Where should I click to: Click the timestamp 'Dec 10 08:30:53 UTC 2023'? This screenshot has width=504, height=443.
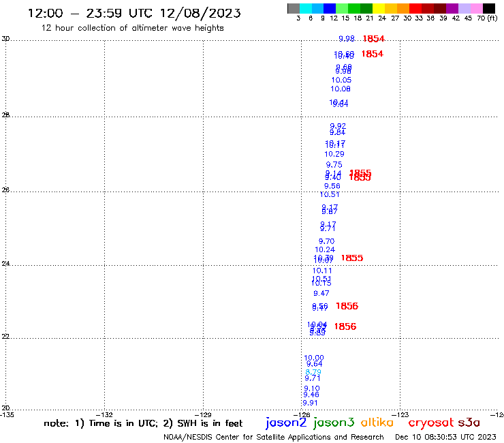pos(445,438)
